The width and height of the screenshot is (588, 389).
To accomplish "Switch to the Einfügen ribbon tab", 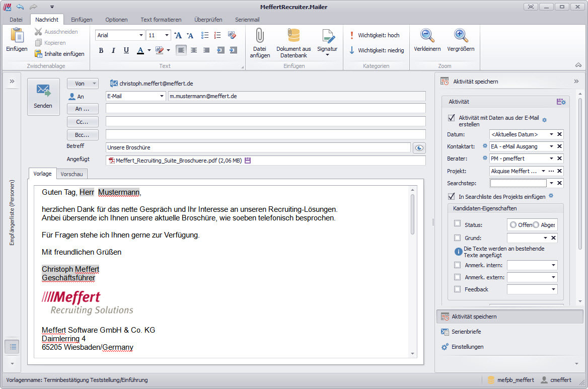I will coord(82,20).
